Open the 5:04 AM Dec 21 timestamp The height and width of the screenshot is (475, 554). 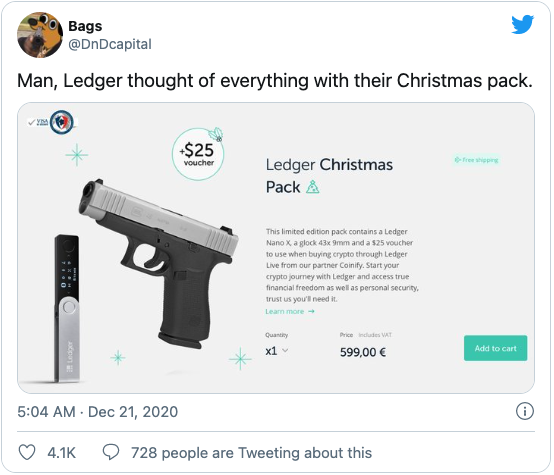click(x=98, y=412)
